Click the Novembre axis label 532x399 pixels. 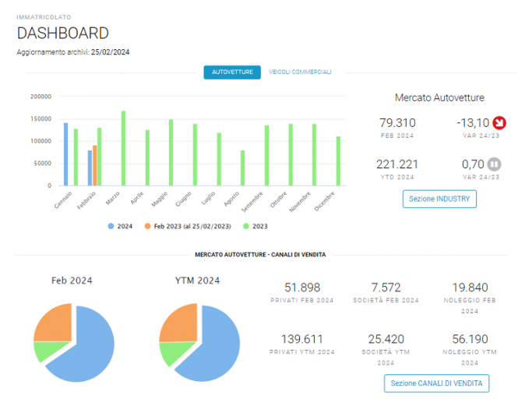pyautogui.click(x=300, y=202)
